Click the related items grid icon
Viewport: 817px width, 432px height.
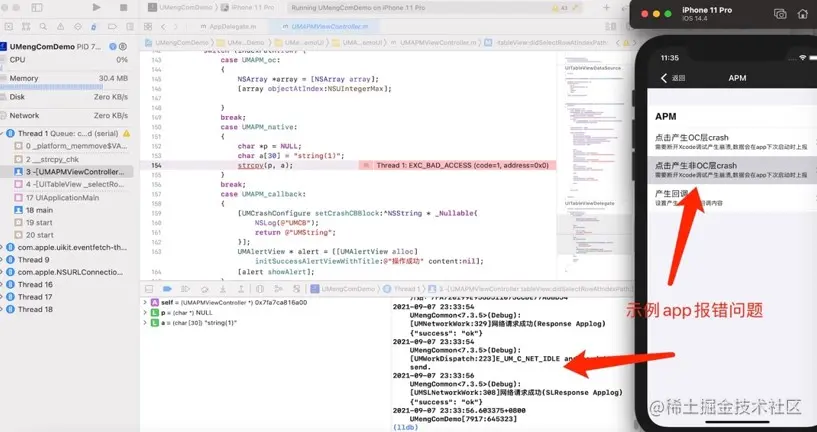tap(148, 27)
